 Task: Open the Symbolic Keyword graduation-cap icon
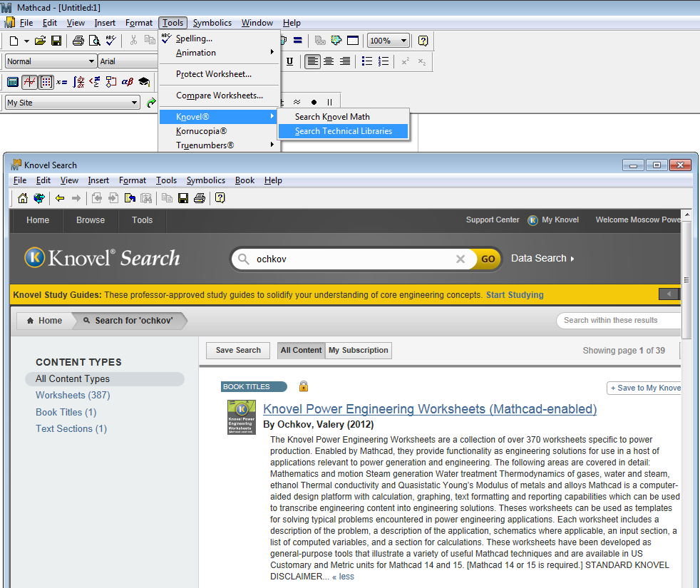click(144, 82)
